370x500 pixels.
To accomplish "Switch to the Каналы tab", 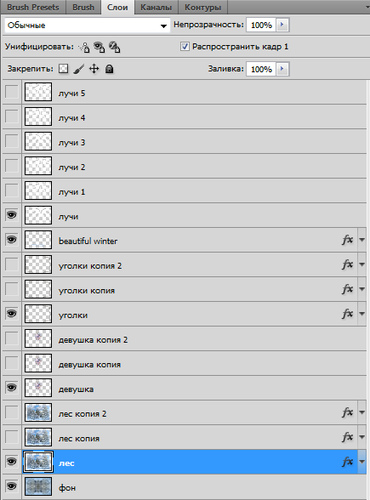I will click(x=156, y=7).
